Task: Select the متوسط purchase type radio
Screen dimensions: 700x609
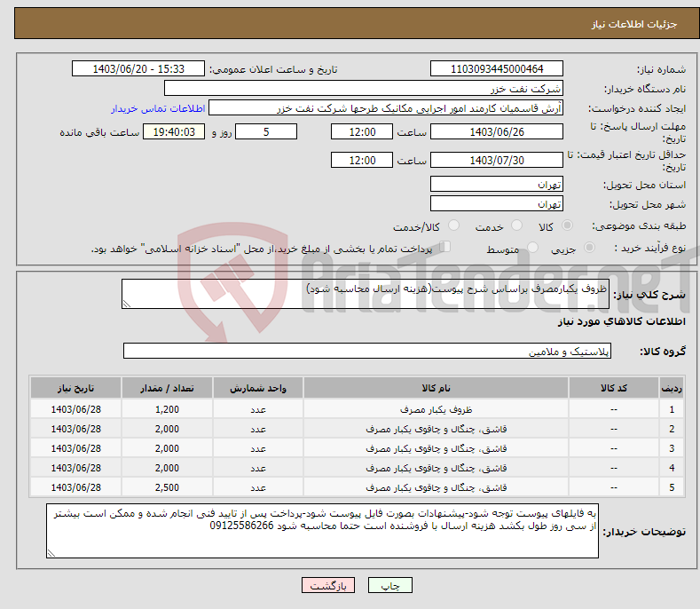Action: (532, 247)
